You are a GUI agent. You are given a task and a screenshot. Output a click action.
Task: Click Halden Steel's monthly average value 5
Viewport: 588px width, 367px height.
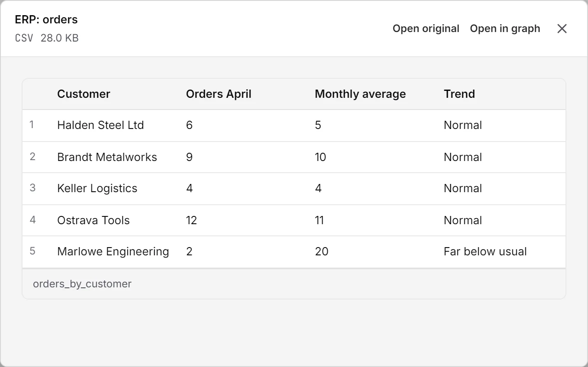(x=318, y=125)
